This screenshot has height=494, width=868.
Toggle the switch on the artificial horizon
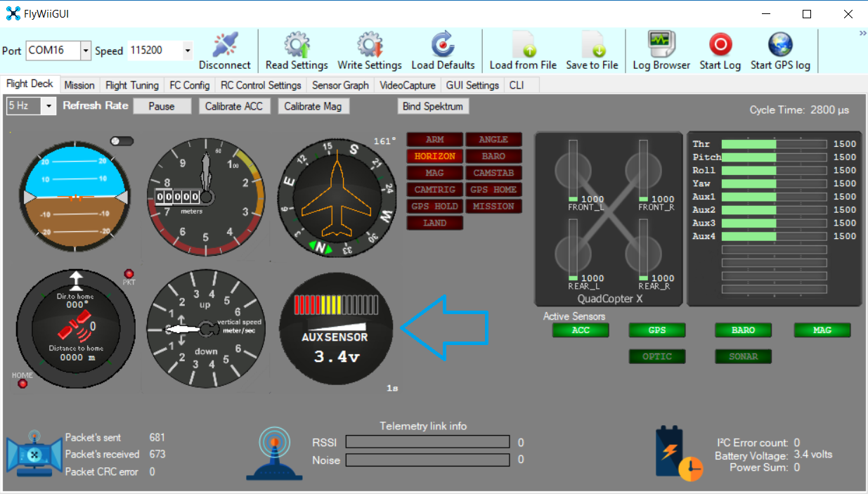tap(121, 141)
